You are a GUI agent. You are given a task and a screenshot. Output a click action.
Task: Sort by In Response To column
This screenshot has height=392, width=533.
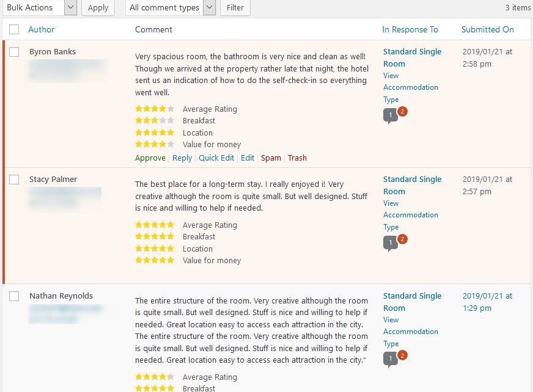(410, 29)
